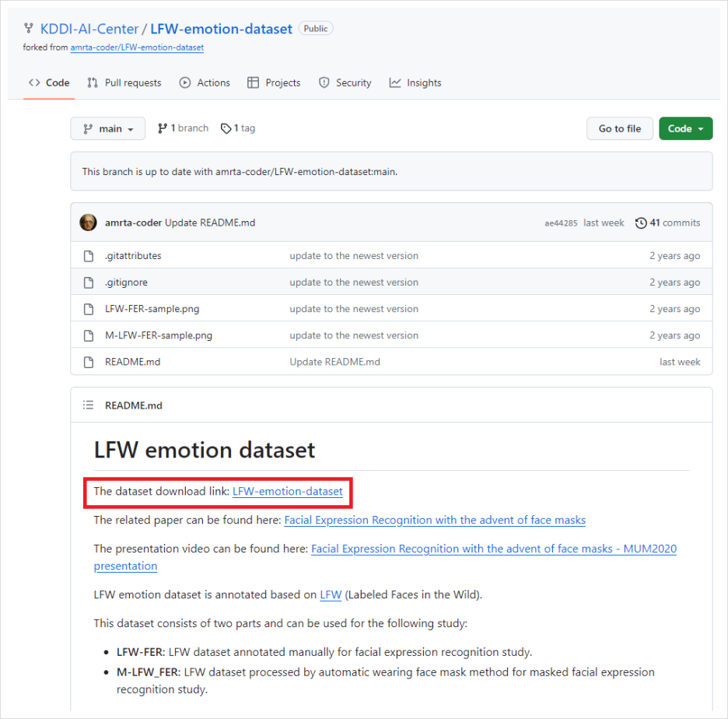This screenshot has height=719, width=728.
Task: Click the file icon next to LFW-FER-sample.png
Action: pyautogui.click(x=88, y=308)
